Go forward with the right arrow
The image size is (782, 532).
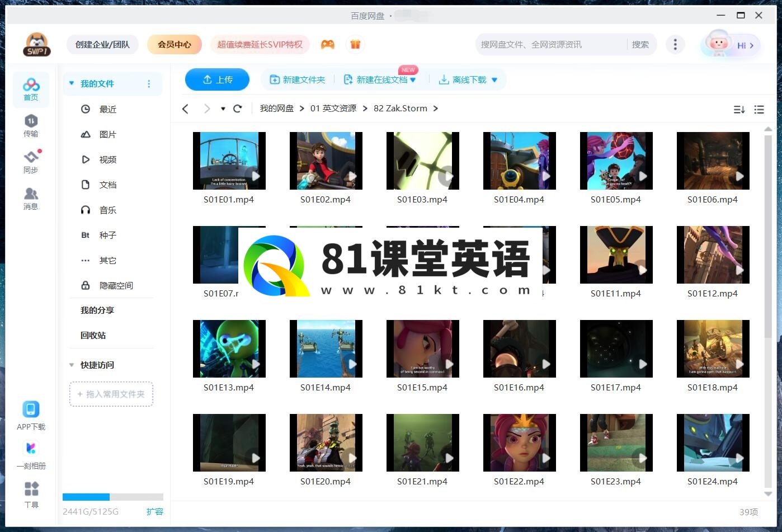(206, 109)
